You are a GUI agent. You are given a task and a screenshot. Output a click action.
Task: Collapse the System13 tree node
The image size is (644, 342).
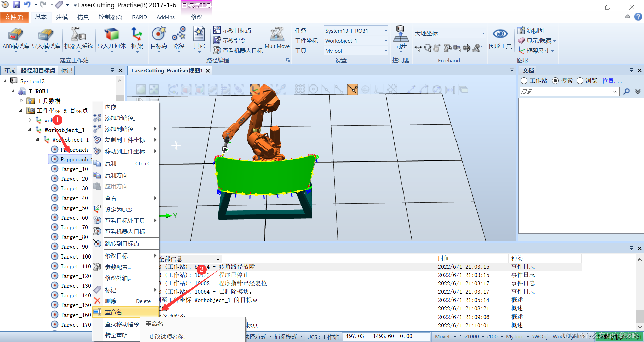click(5, 81)
